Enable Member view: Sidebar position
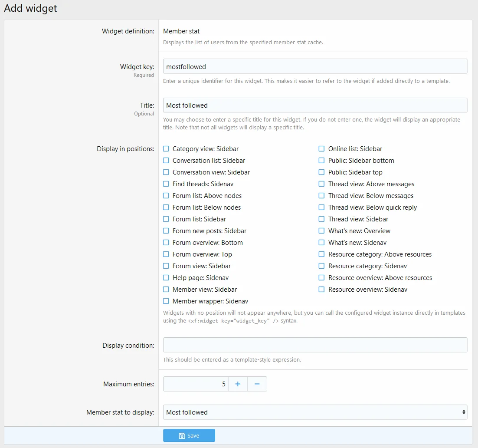The height and width of the screenshot is (448, 478). pos(166,290)
